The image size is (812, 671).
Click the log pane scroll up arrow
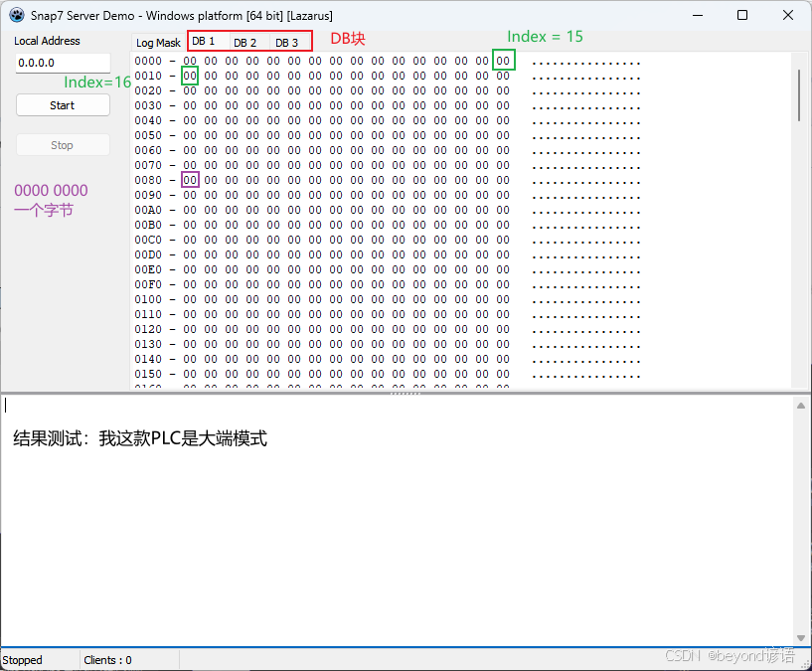(801, 406)
